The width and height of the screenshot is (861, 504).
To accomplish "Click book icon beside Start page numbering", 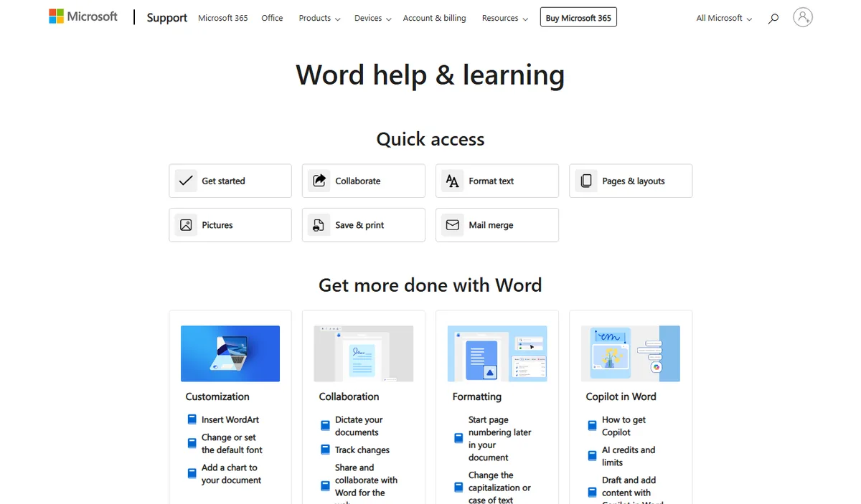I will [458, 438].
